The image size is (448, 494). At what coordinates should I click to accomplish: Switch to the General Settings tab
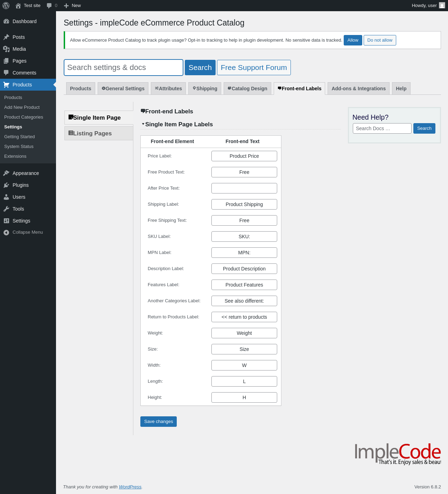[123, 89]
